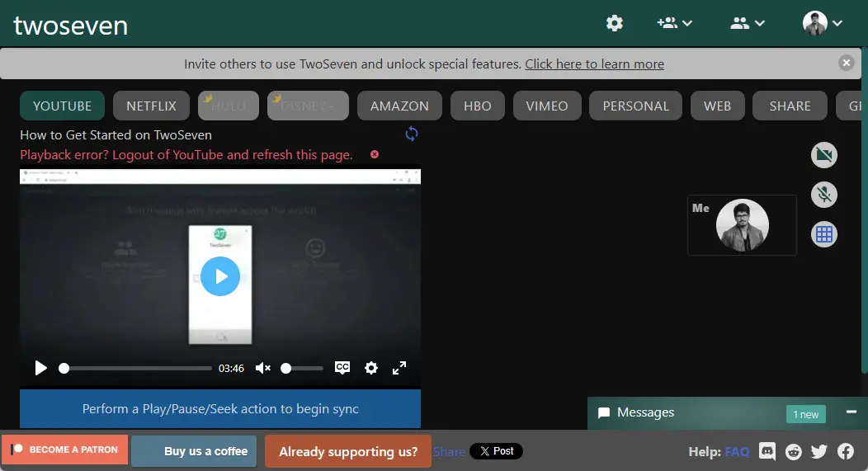Open the HBO tab
This screenshot has height=471, width=868.
[477, 106]
